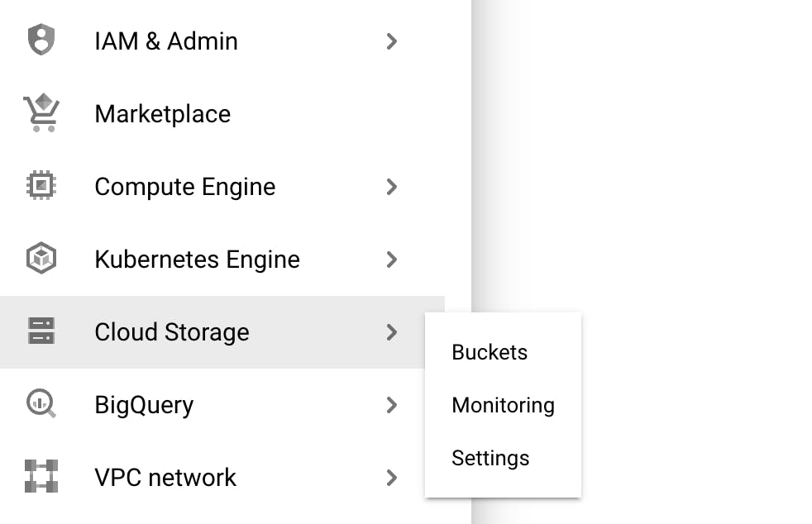This screenshot has height=524, width=812.
Task: Click the IAM & Admin shield icon
Action: tap(41, 40)
